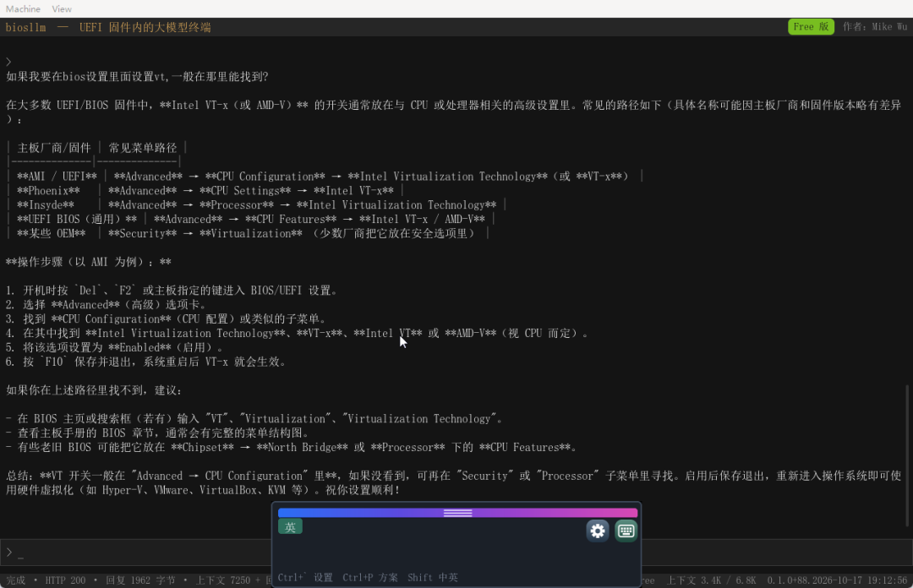Click the user question about bios vt
The height and width of the screenshot is (588, 913).
[x=137, y=77]
